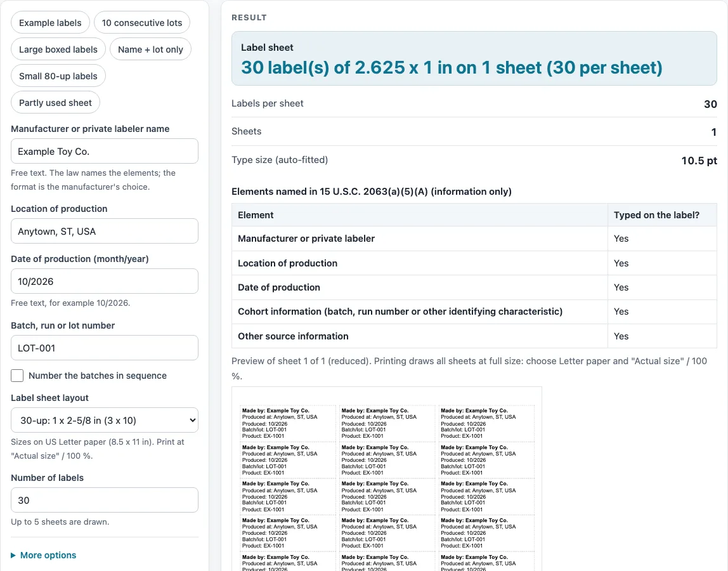Use the Partly used sheet preset
This screenshot has width=728, height=571.
coord(55,103)
